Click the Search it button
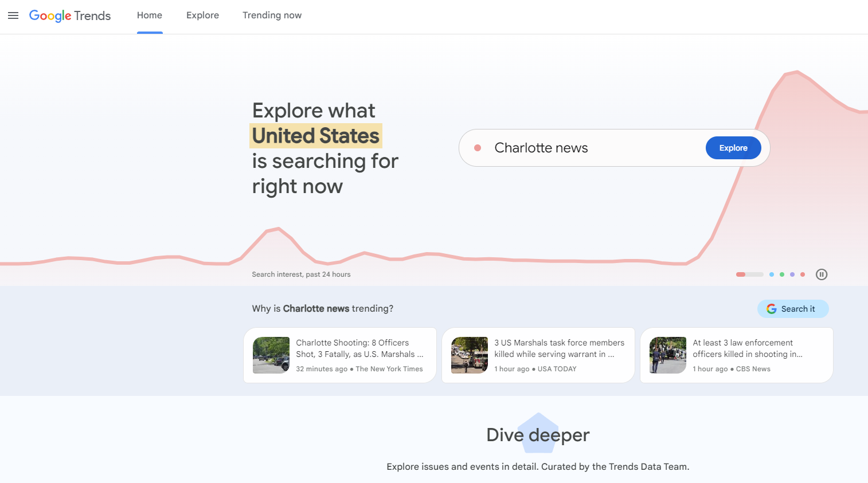The height and width of the screenshot is (483, 868). click(793, 309)
